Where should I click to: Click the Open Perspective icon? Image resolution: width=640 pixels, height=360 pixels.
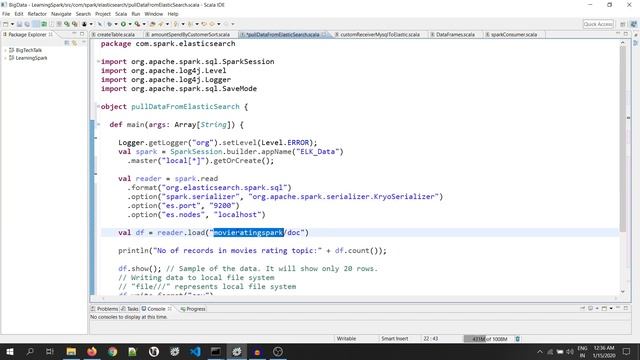click(623, 24)
